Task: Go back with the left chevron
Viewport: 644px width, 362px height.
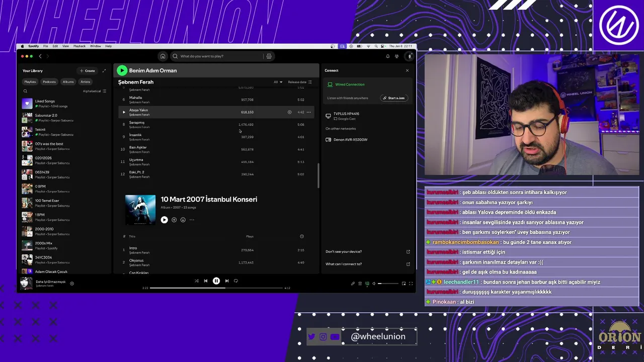Action: (x=40, y=56)
